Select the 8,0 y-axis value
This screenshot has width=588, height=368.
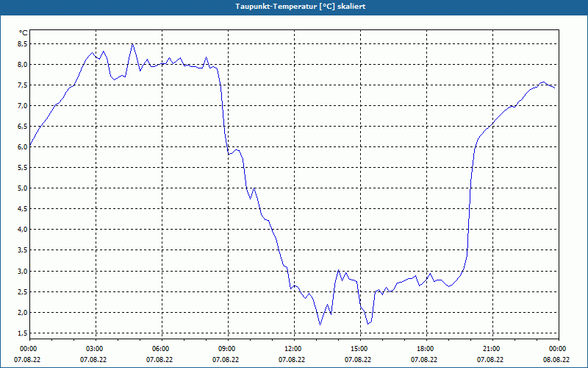pyautogui.click(x=23, y=65)
